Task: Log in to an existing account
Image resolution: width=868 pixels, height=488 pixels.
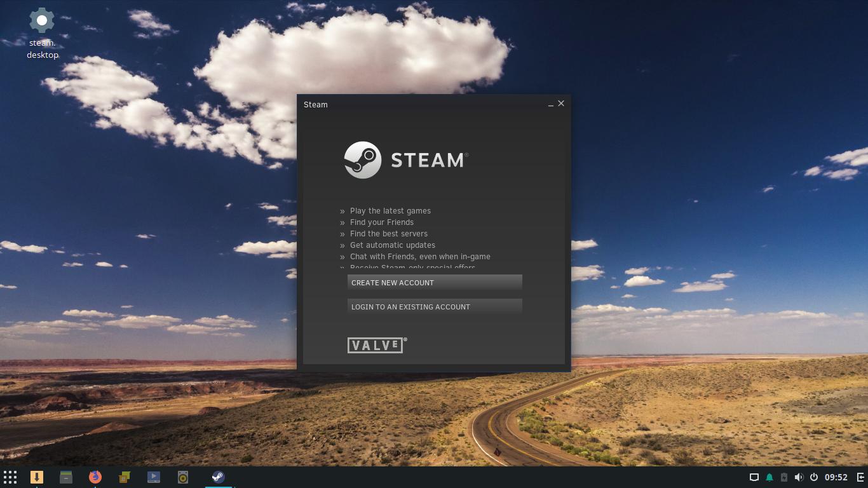Action: pos(435,307)
